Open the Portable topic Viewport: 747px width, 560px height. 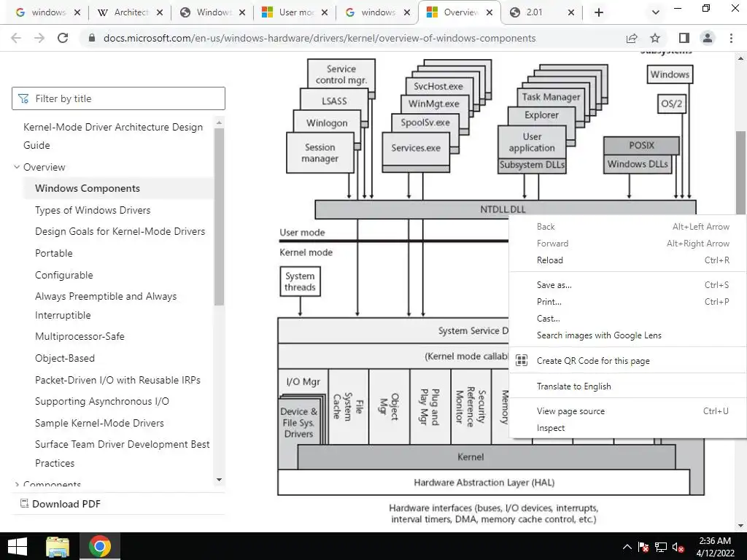point(54,253)
